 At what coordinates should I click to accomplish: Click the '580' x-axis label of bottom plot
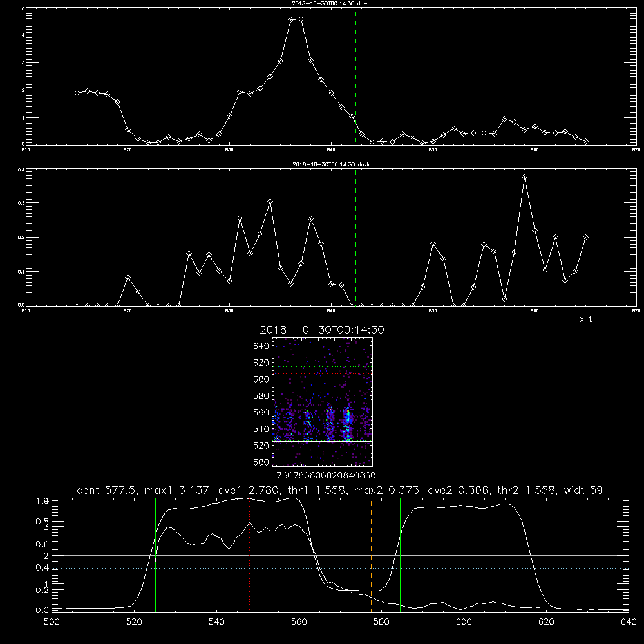click(381, 622)
